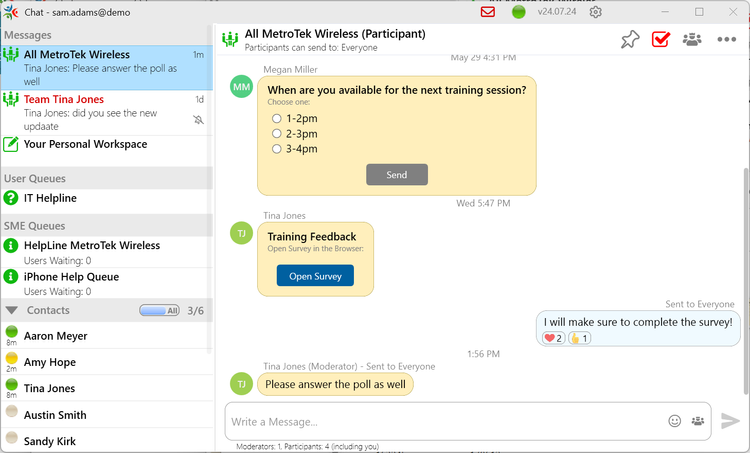Select the 1-2pm poll option
Image resolution: width=750 pixels, height=453 pixels.
tap(276, 118)
